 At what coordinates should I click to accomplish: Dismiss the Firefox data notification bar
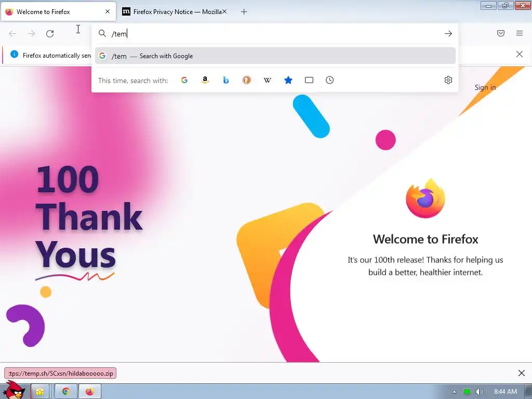click(520, 54)
